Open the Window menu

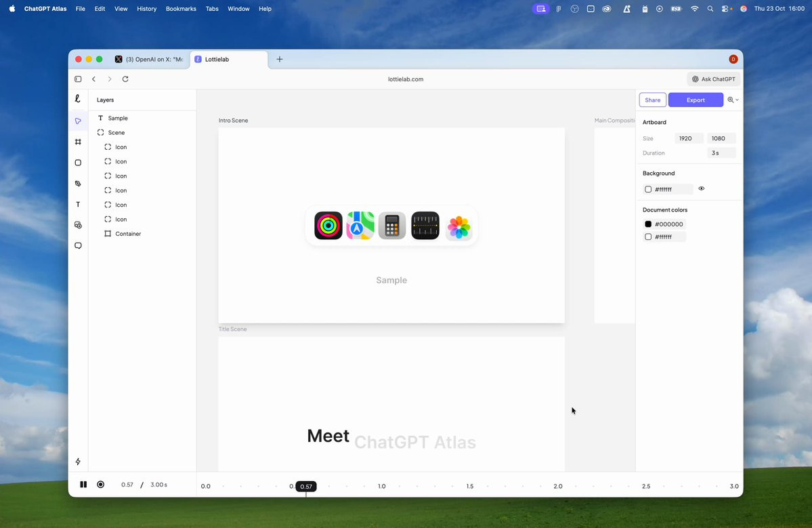click(238, 9)
